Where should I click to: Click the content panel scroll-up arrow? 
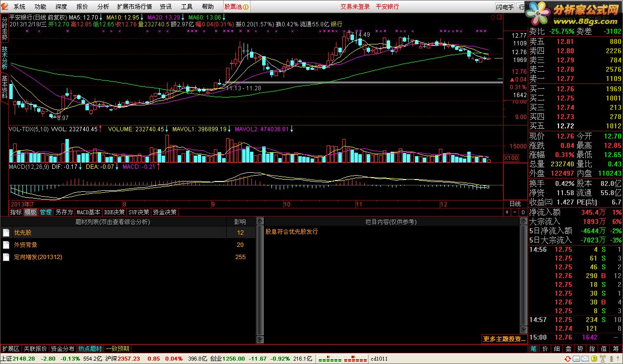pyautogui.click(x=524, y=222)
